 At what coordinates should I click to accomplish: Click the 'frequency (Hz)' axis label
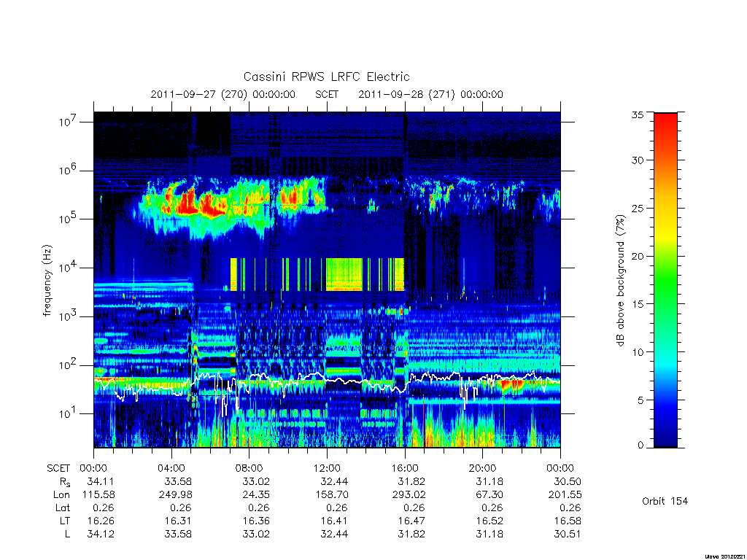pyautogui.click(x=47, y=281)
